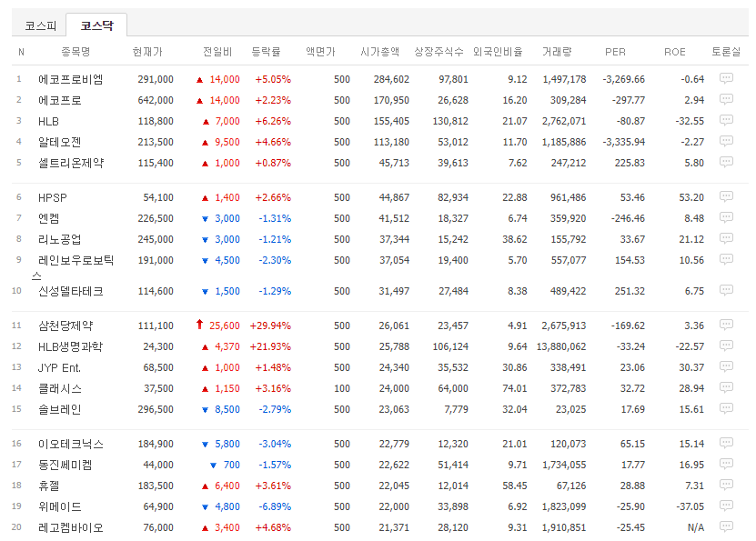Open the 에코프로 stock link
Screen dimensions: 756x541
point(60,100)
